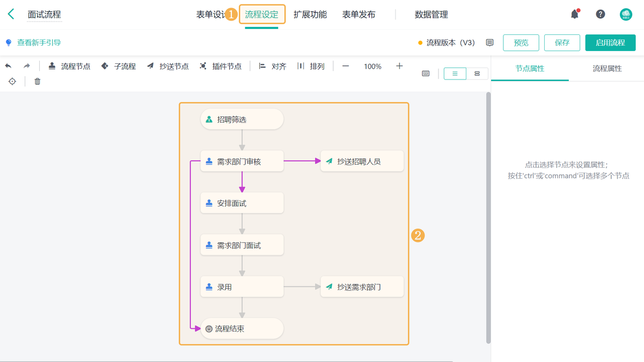Add a 抄送节点 CC node
644x362 pixels.
pos(167,67)
